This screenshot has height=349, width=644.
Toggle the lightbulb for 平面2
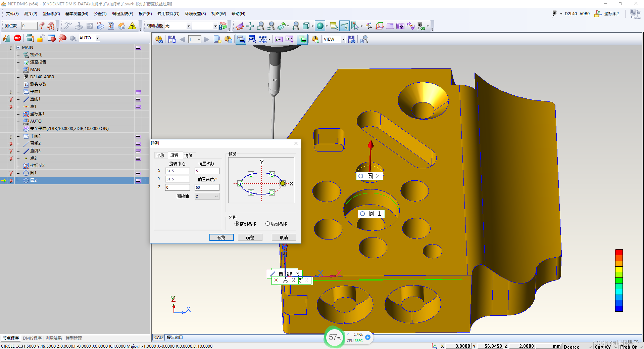click(x=11, y=136)
